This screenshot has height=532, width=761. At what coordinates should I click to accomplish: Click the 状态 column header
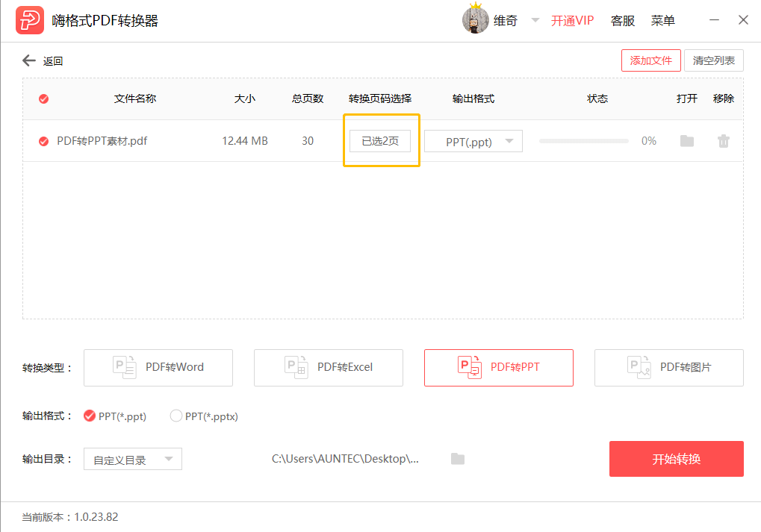tap(597, 99)
